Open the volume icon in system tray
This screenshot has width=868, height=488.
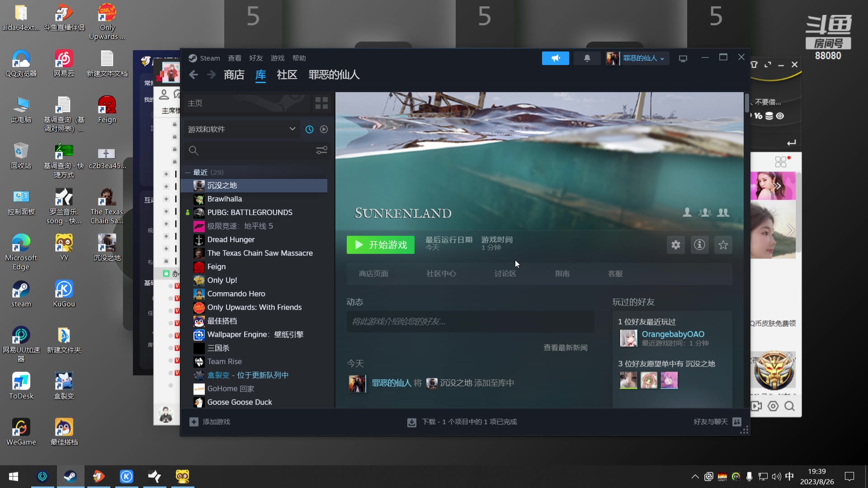pos(776,477)
